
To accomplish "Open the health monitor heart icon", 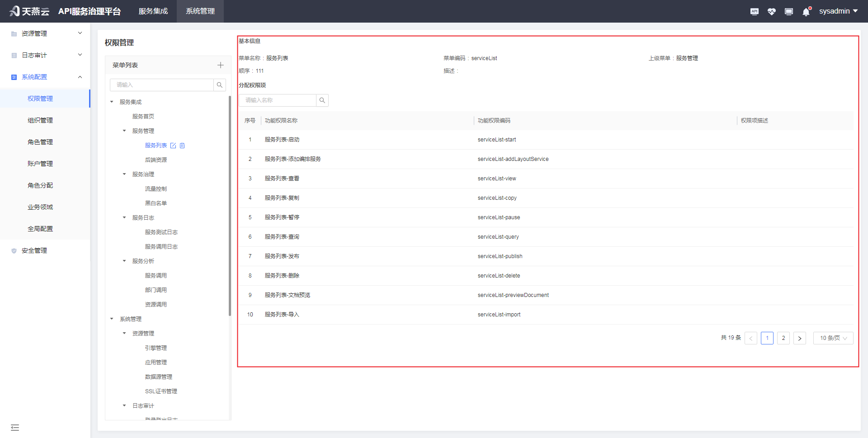I will tap(771, 12).
